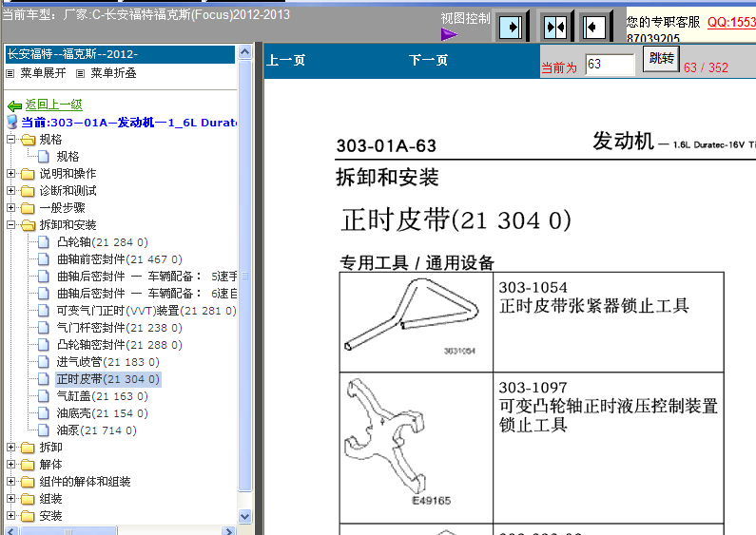Viewport: 756px width, 535px height.
Task: Expand the 一般步骤 folder
Action: [10, 208]
